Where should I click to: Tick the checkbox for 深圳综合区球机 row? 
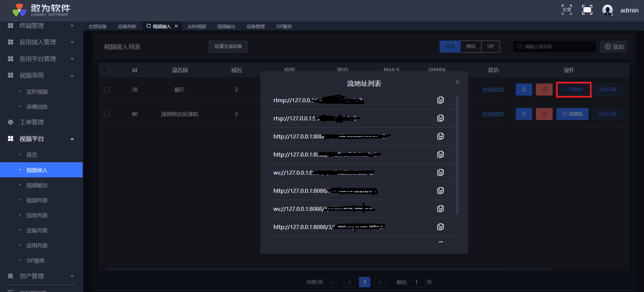107,114
